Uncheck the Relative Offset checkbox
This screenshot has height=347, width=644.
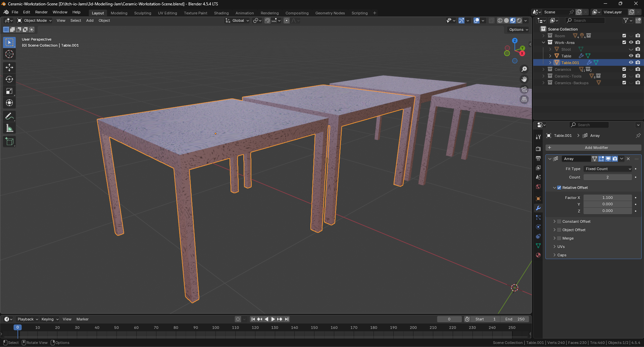tap(559, 188)
